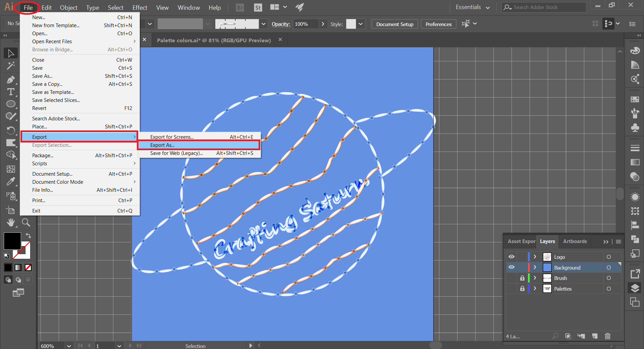Click the Background layer thumbnail
The height and width of the screenshot is (349, 644).
[x=547, y=267]
